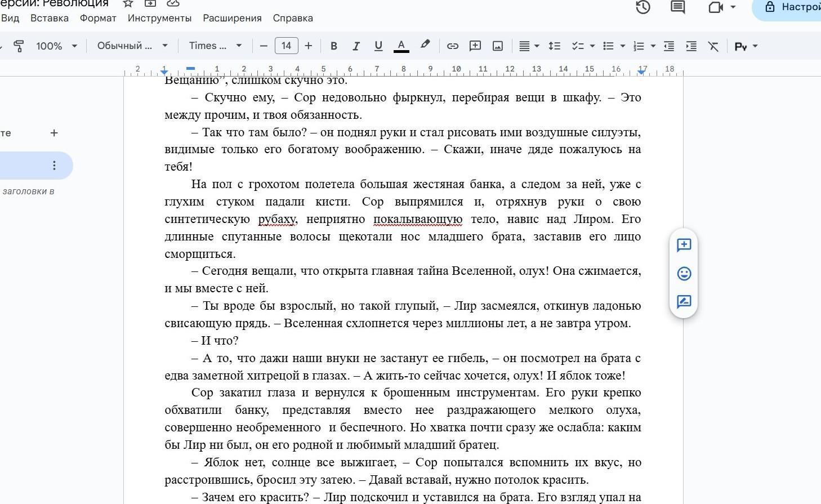This screenshot has height=504, width=821.
Task: Open the input tools language dropdown
Action: [x=746, y=46]
